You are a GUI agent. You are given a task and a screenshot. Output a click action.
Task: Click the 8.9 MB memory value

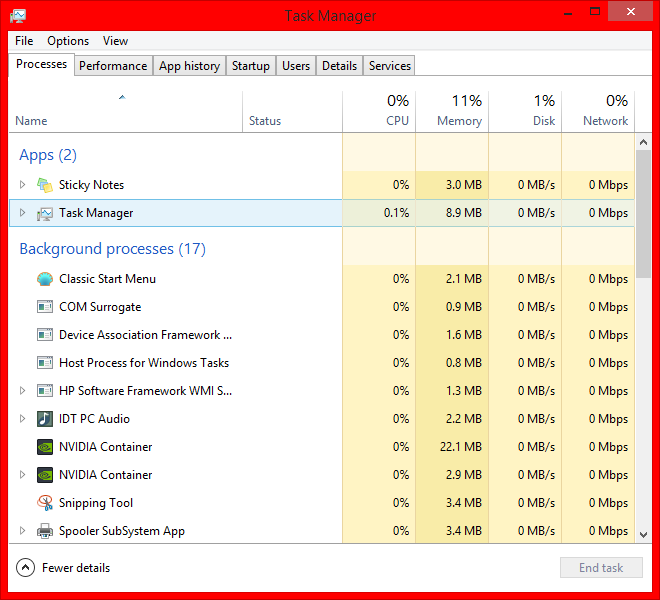[464, 213]
